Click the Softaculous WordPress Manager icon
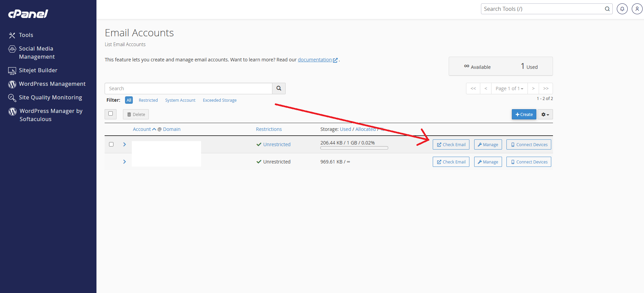 tap(13, 111)
